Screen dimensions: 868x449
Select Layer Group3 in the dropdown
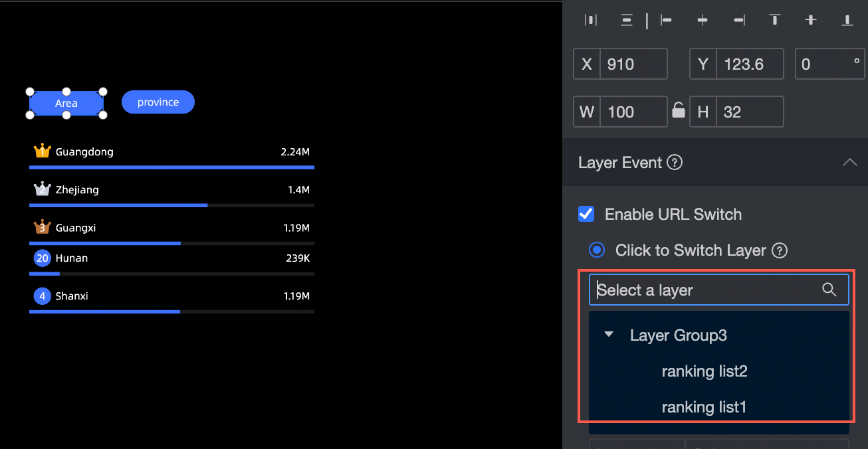[679, 335]
